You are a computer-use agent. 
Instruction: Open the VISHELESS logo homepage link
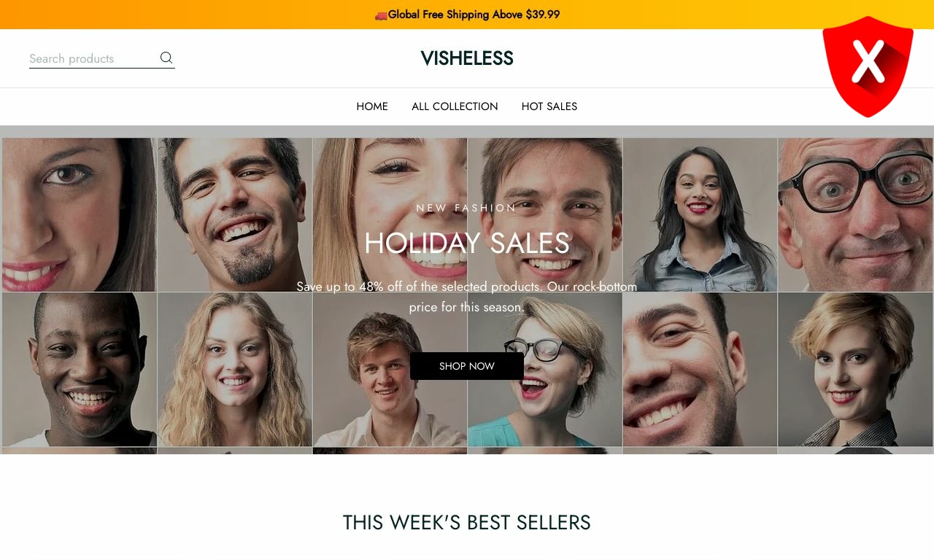[x=467, y=58]
